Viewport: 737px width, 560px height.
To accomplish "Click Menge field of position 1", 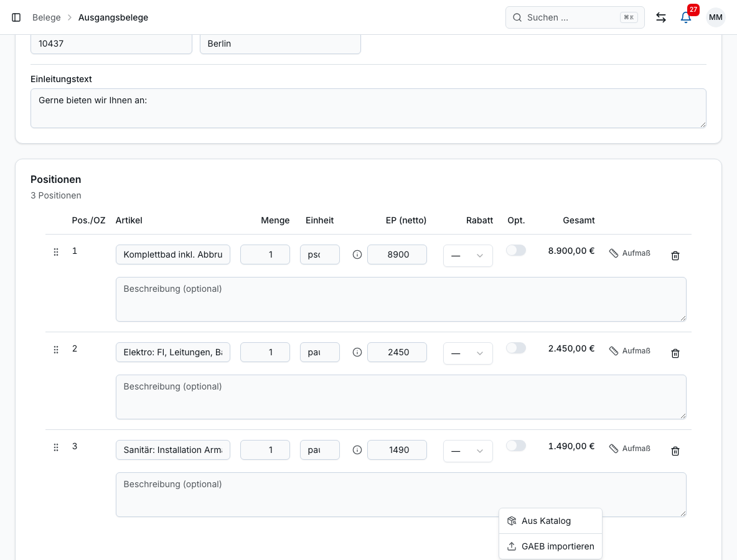I will [x=265, y=254].
